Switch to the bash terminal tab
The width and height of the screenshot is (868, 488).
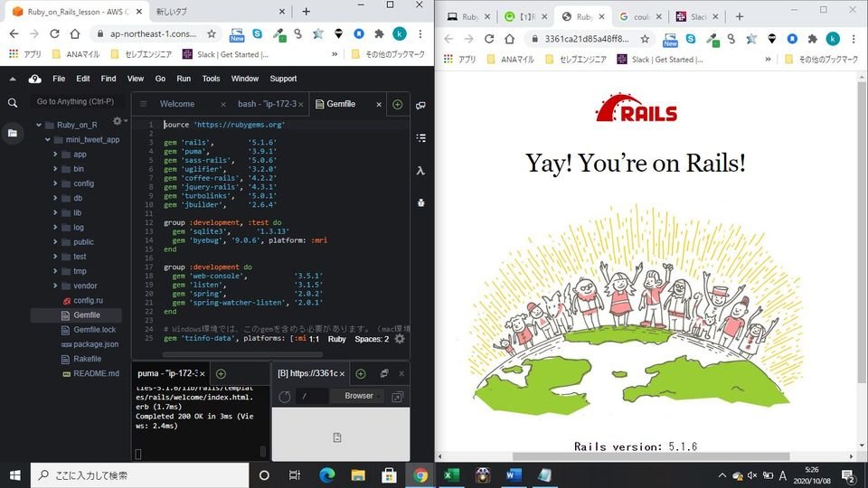coord(268,104)
